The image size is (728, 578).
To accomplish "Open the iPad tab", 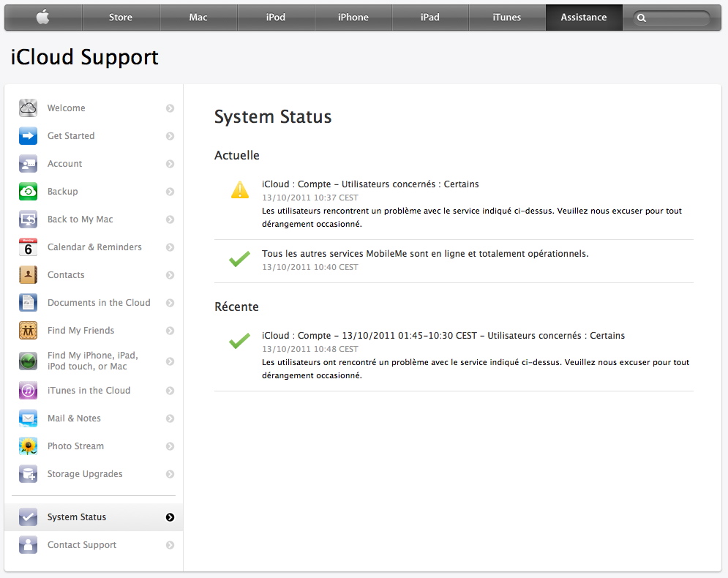I will pyautogui.click(x=430, y=17).
